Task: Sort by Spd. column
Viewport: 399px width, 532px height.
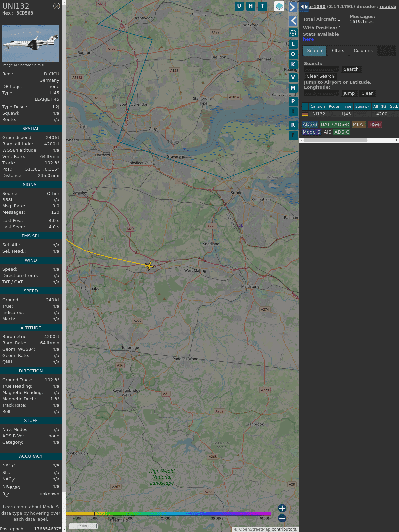Action: point(394,106)
